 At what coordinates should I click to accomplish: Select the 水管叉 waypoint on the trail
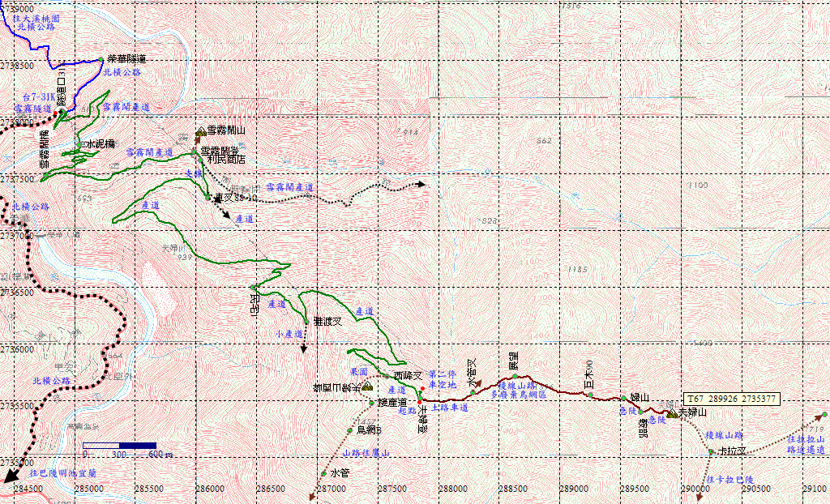click(x=473, y=392)
